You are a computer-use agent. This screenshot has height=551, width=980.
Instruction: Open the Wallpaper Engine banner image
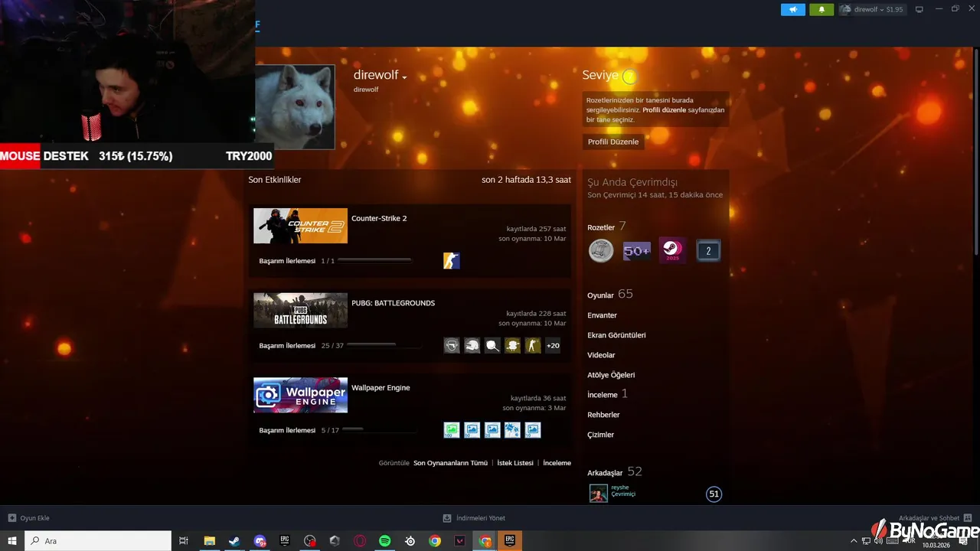point(300,395)
